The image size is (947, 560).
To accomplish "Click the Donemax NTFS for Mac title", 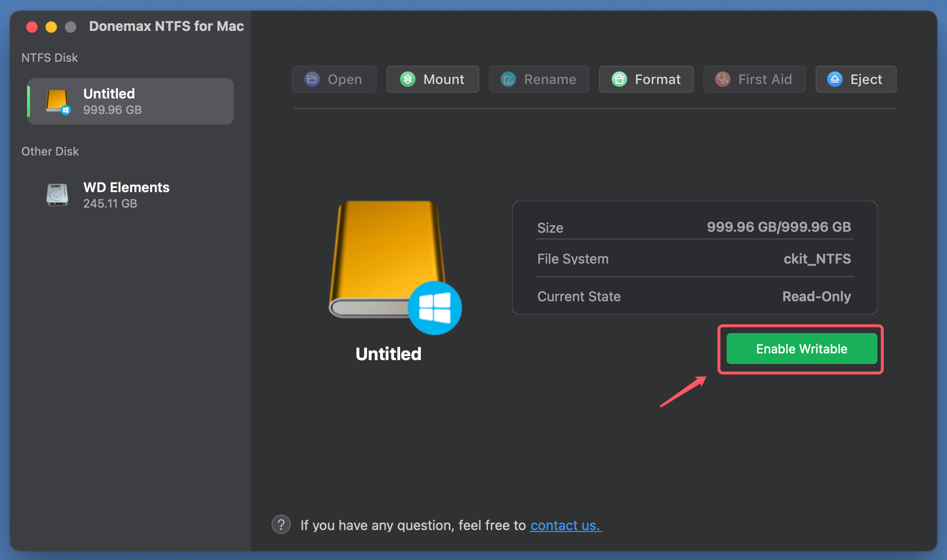I will (166, 26).
